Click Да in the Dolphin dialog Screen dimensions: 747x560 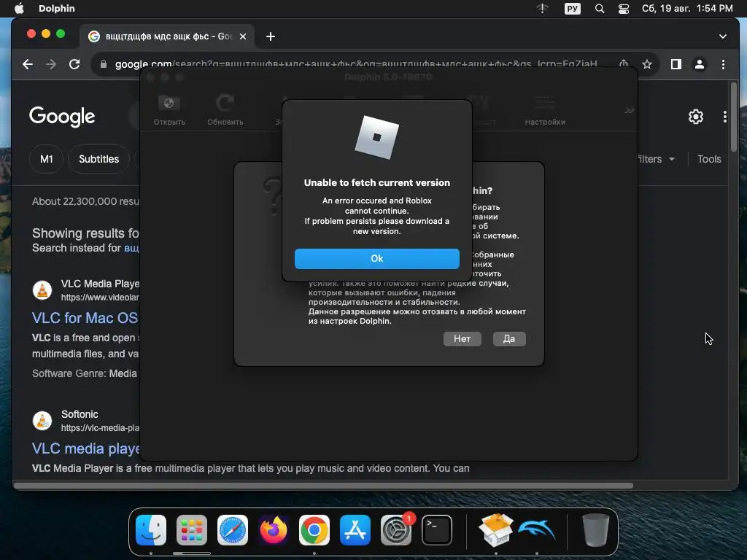pos(508,338)
